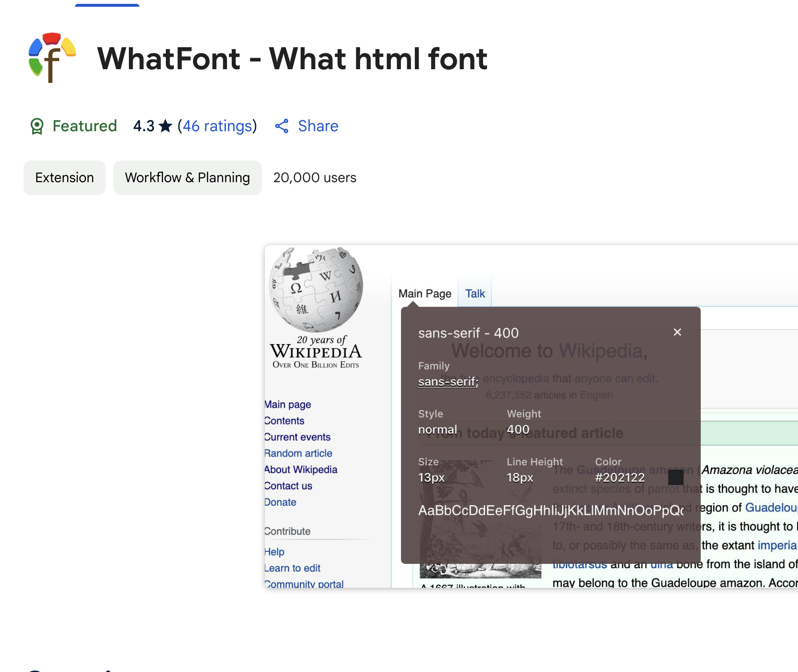Viewport: 798px width, 672px height.
Task: Click Contact us in Wikipedia sidebar
Action: click(288, 486)
